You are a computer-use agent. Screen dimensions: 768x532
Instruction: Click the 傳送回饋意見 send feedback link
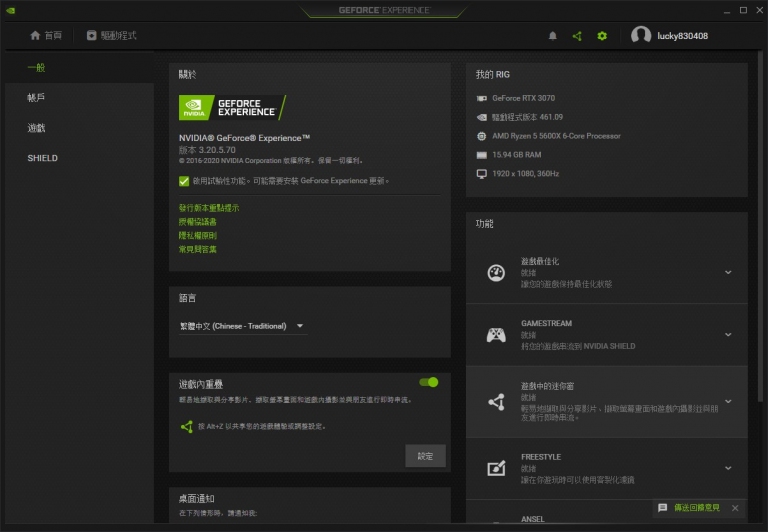[x=697, y=508]
